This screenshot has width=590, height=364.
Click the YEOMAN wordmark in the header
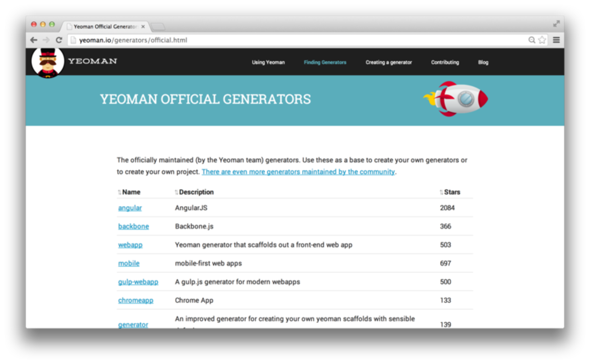pos(93,61)
